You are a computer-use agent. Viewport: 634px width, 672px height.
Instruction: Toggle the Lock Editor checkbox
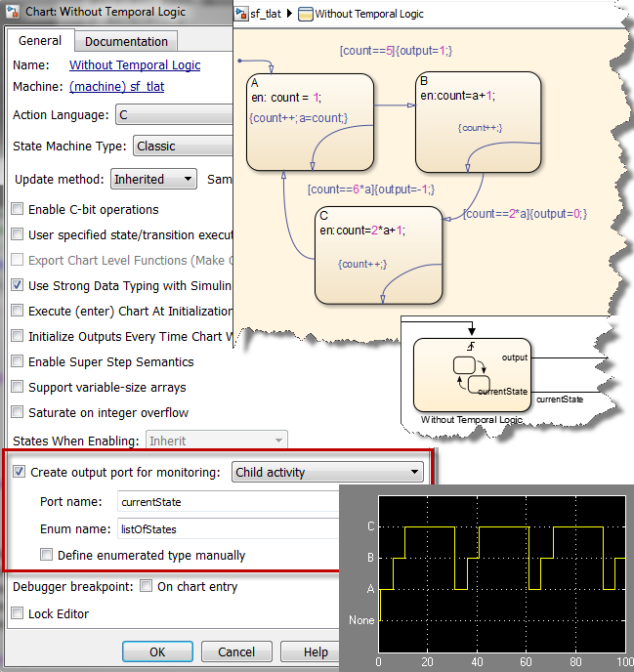point(18,614)
